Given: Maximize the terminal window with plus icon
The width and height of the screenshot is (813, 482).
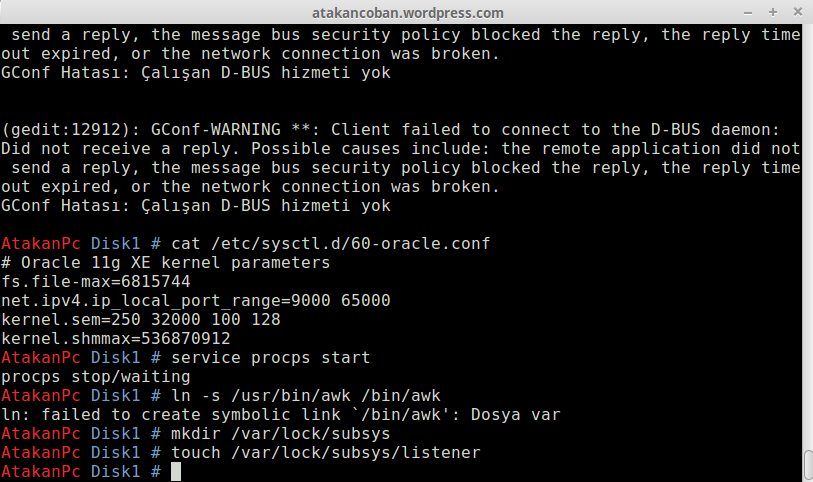Looking at the screenshot, I should click(773, 12).
